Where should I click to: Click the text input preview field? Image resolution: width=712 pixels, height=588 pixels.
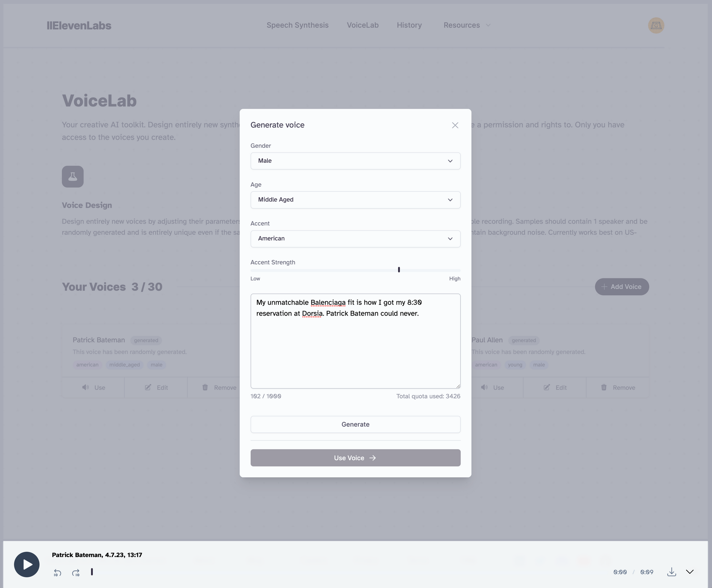coord(355,341)
